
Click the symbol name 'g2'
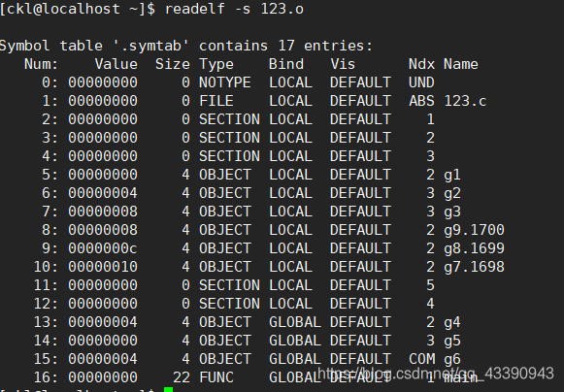(452, 193)
